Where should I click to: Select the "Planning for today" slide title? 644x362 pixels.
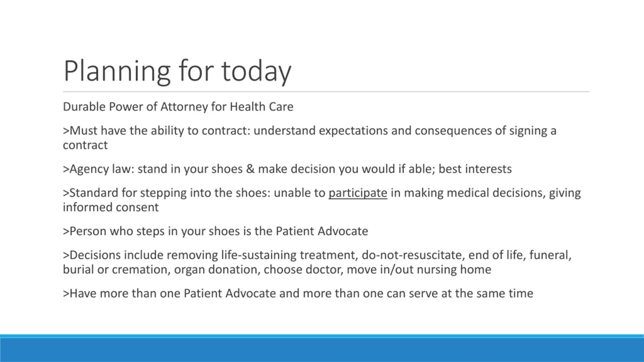tap(177, 71)
